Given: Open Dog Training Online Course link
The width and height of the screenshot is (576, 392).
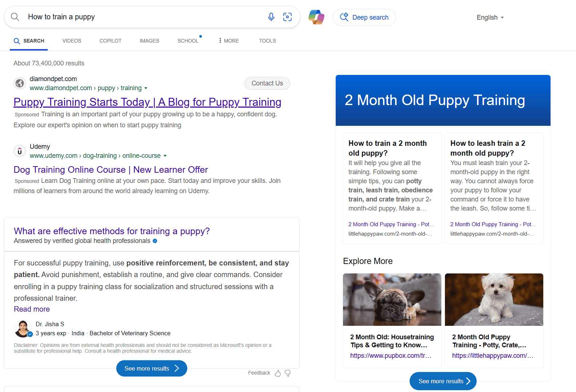Looking at the screenshot, I should tap(111, 169).
